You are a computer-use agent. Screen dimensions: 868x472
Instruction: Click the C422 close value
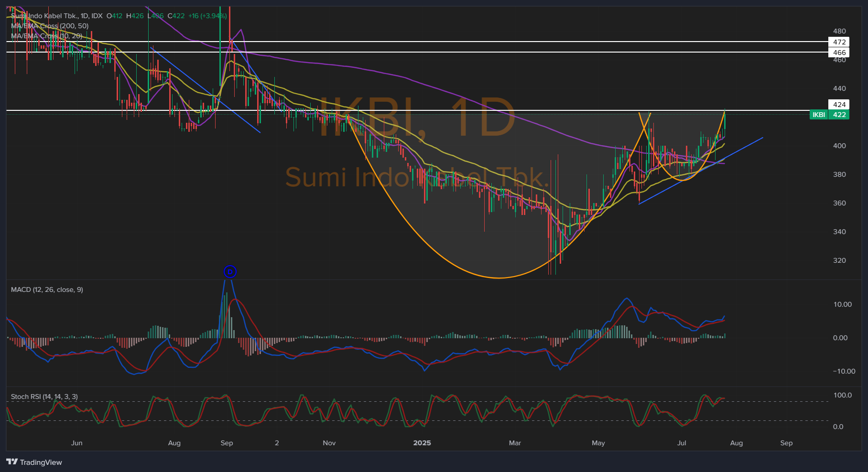[176, 16]
